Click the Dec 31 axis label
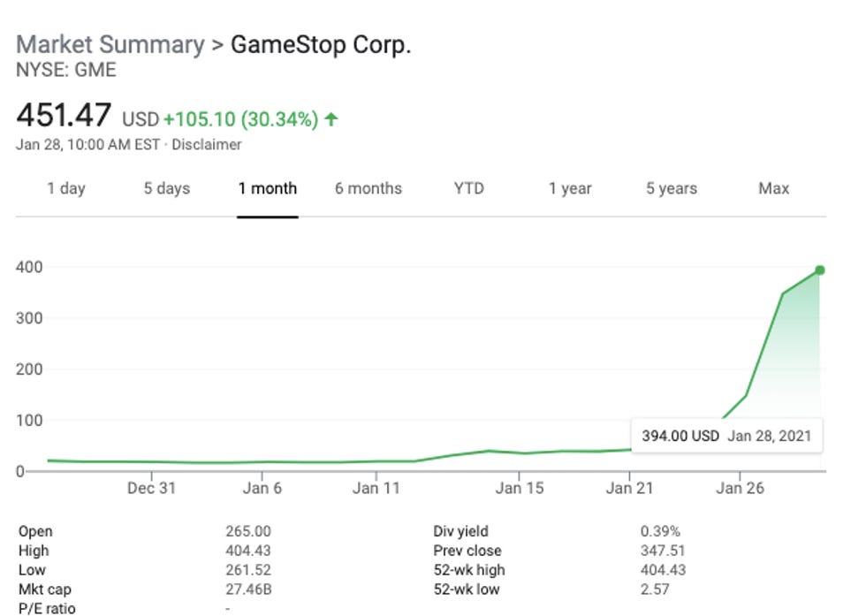866x616 pixels. pyautogui.click(x=151, y=489)
